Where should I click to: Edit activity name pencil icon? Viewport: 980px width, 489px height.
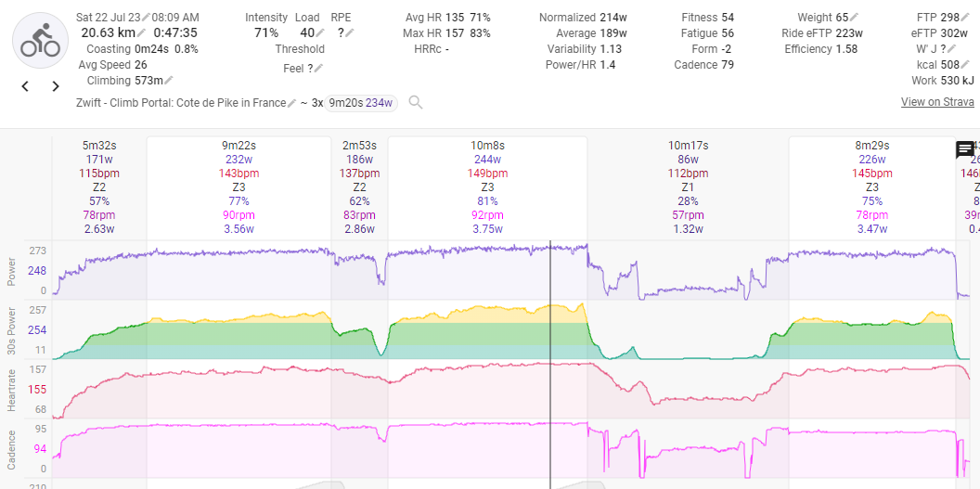[291, 103]
